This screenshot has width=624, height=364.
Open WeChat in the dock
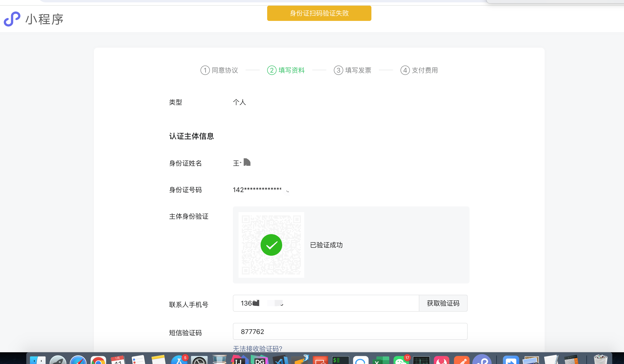[401, 361]
